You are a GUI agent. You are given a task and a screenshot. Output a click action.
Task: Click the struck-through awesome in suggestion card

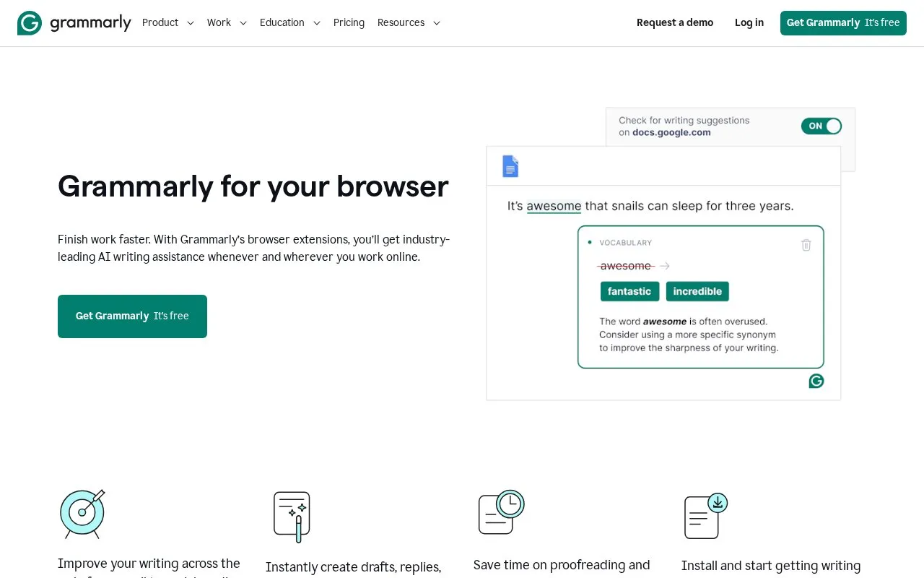pyautogui.click(x=626, y=266)
